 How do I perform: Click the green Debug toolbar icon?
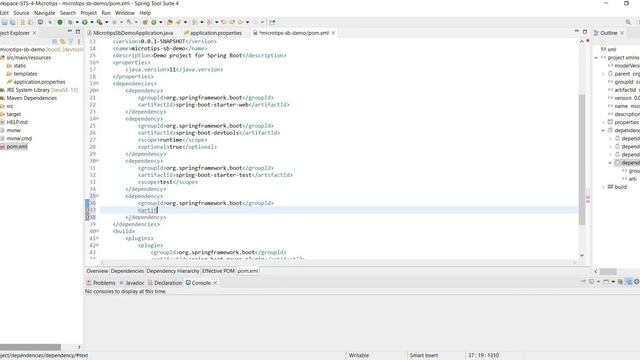tap(70, 22)
